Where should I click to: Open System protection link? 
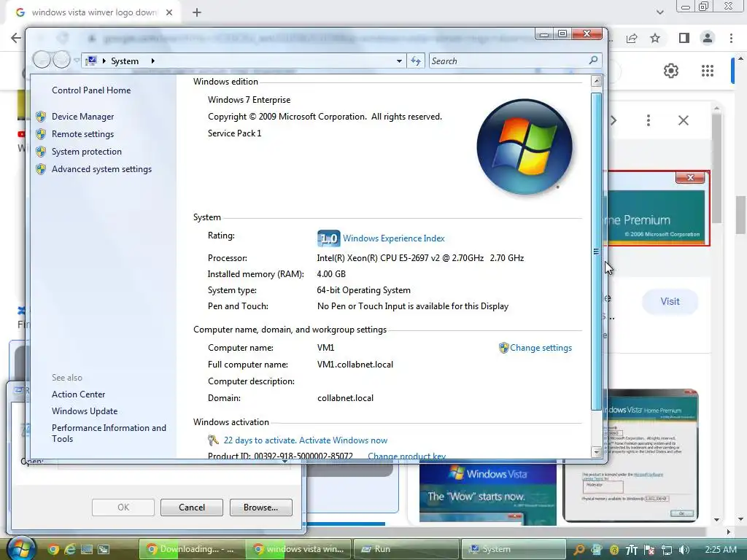point(86,152)
